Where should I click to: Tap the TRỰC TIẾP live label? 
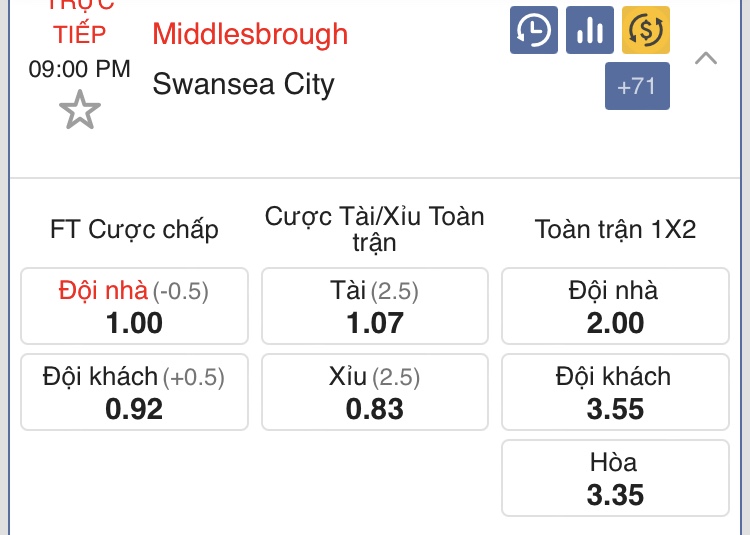point(79,22)
